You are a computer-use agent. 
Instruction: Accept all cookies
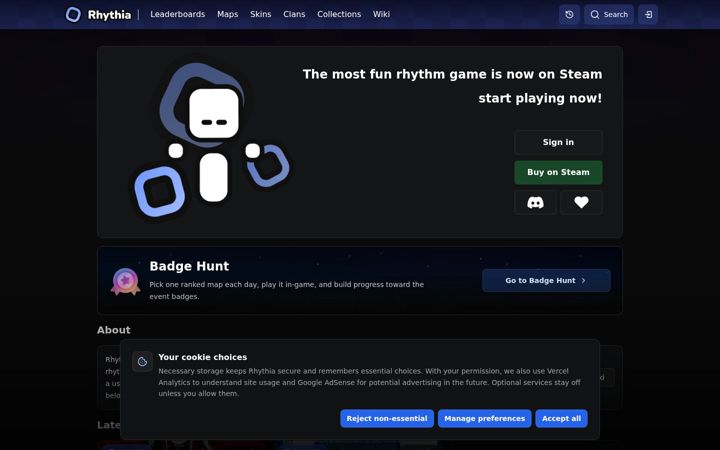point(561,418)
